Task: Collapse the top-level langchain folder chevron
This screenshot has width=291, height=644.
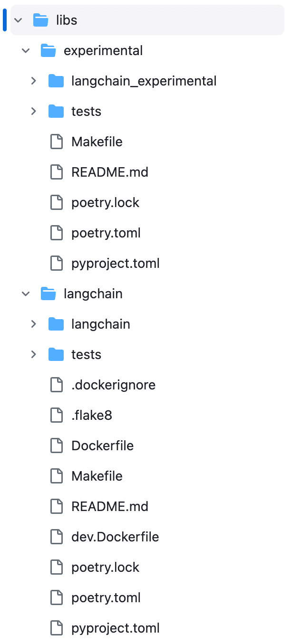Action: [26, 294]
